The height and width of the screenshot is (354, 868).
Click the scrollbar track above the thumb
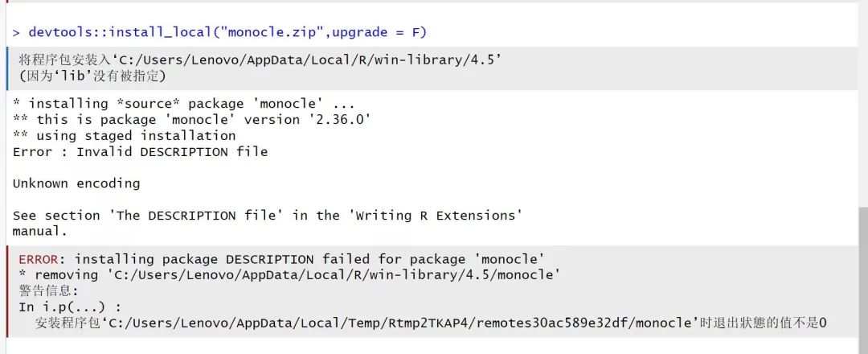point(863,105)
